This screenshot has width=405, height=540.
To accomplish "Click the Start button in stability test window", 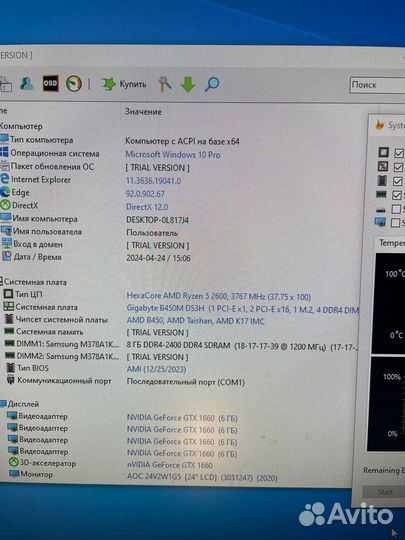I will [x=385, y=492].
